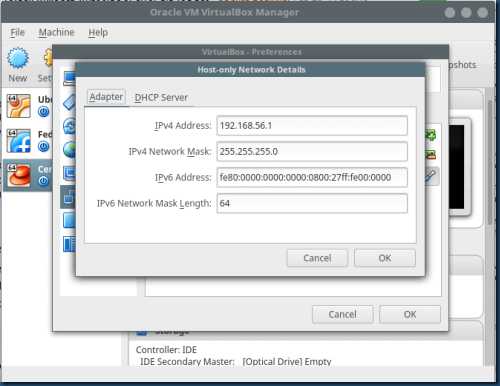Click the screwdriver edit network icon
Screen dimensions: 500x386
(x=431, y=175)
